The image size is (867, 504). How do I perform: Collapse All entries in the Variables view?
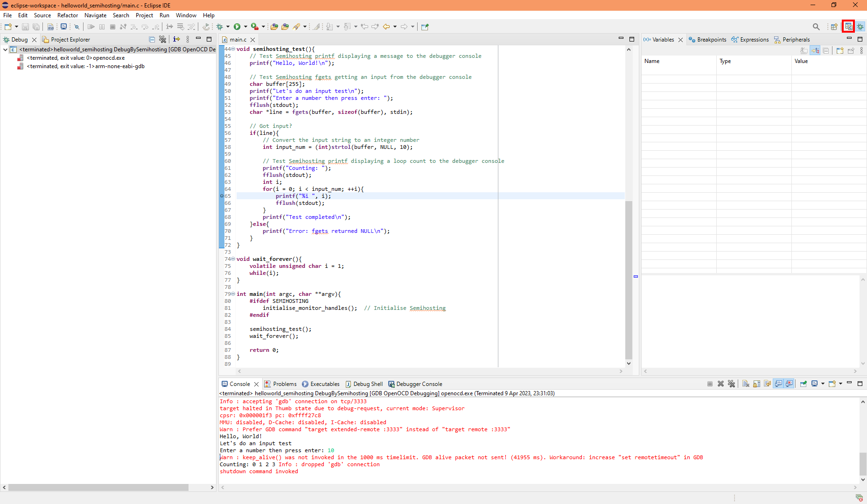(826, 50)
